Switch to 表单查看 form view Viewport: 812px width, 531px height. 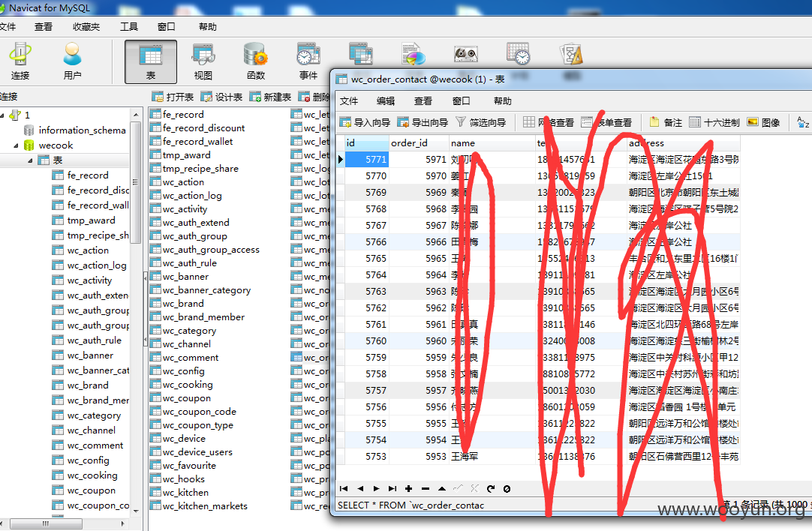pos(606,122)
